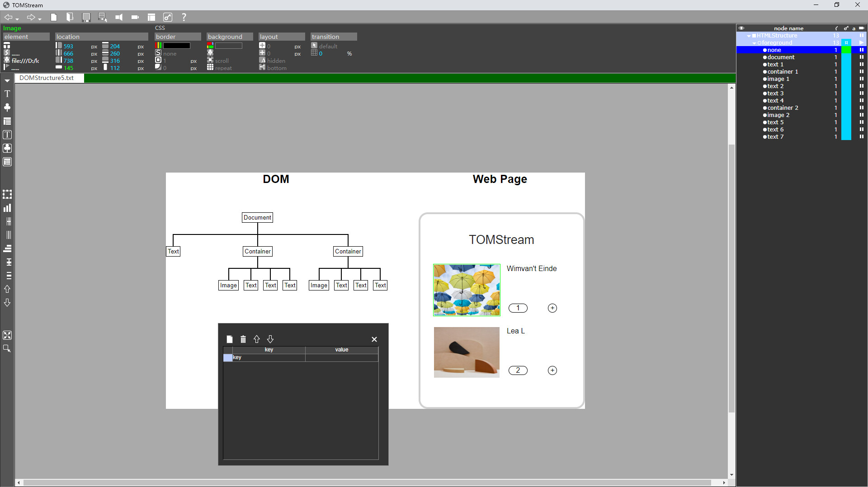Add a new row with the page icon in dialog

tap(230, 339)
